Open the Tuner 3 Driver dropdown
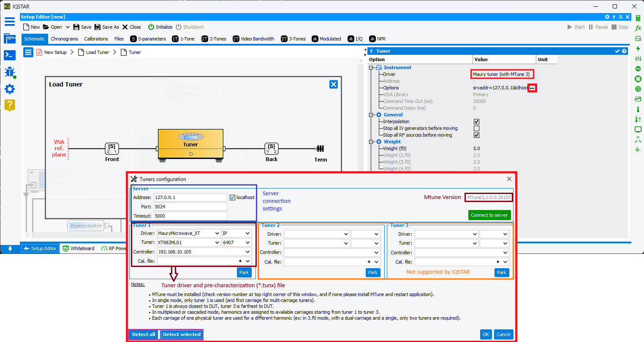644x342 pixels. point(447,234)
